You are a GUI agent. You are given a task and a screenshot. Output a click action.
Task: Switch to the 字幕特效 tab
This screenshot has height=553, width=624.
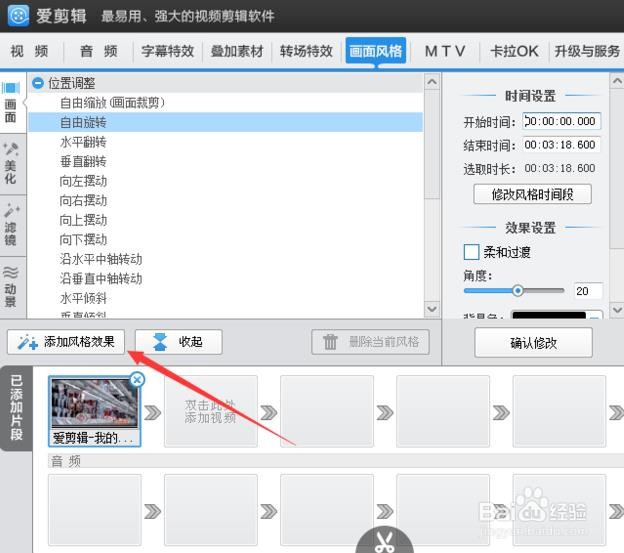[168, 51]
